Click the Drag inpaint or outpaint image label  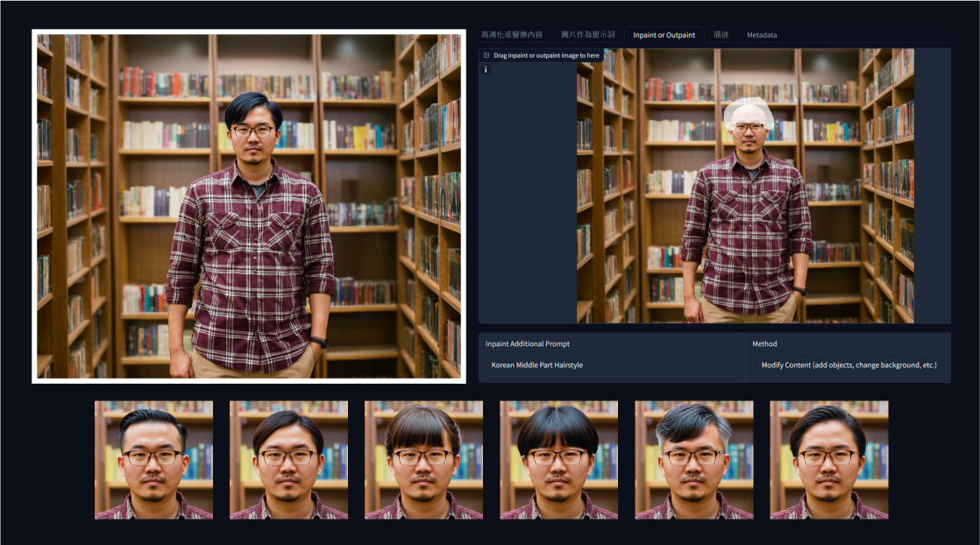546,55
